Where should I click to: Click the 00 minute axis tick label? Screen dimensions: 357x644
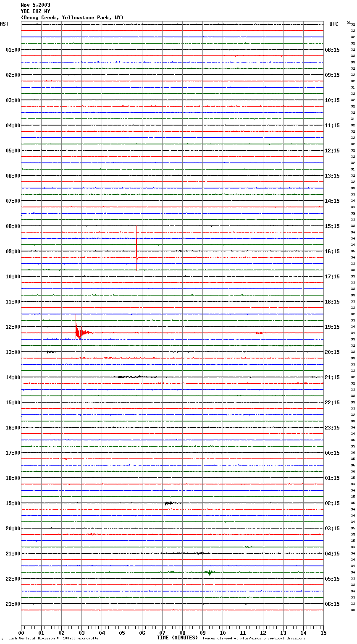click(x=21, y=633)
